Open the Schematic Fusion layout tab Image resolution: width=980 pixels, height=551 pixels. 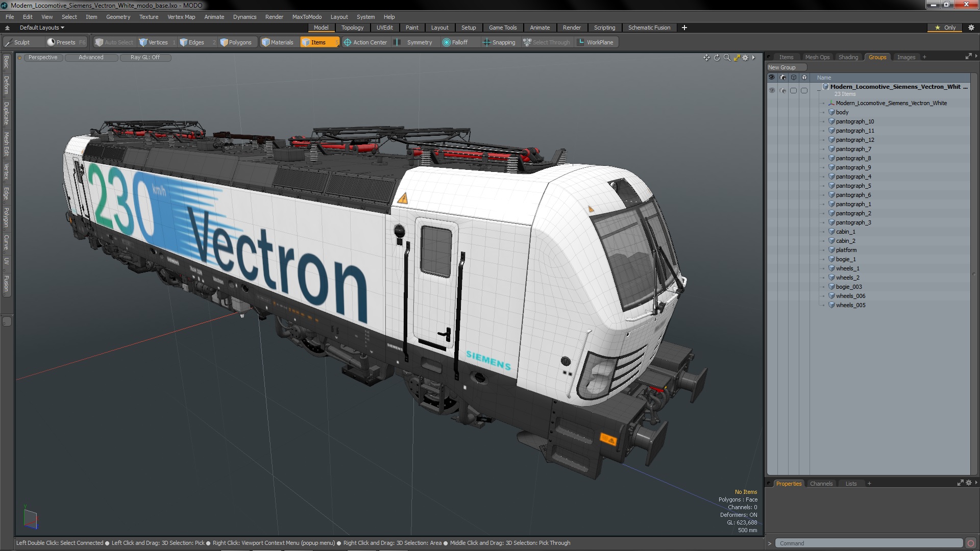point(649,28)
